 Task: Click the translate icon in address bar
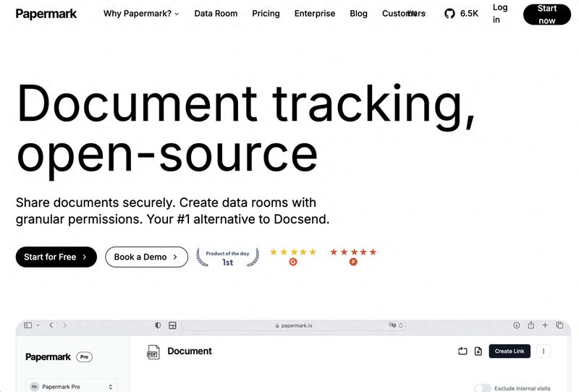point(392,325)
